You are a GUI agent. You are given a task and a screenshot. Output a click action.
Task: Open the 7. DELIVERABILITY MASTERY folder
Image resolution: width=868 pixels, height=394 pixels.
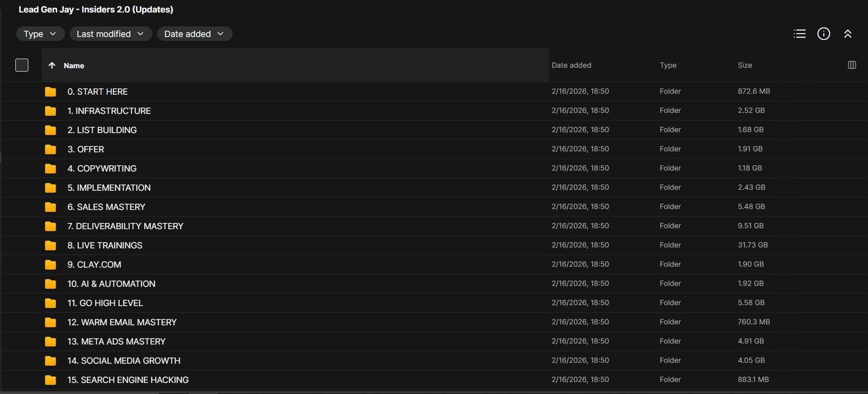(x=125, y=226)
